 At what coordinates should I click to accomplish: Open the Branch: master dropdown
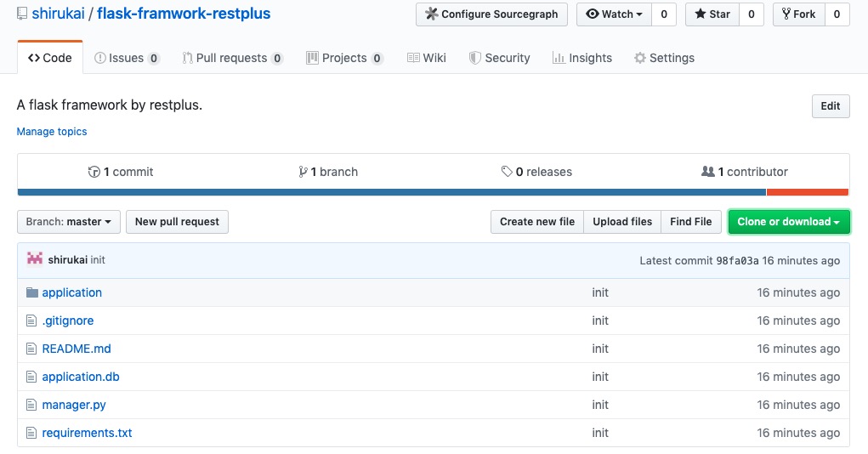point(69,221)
